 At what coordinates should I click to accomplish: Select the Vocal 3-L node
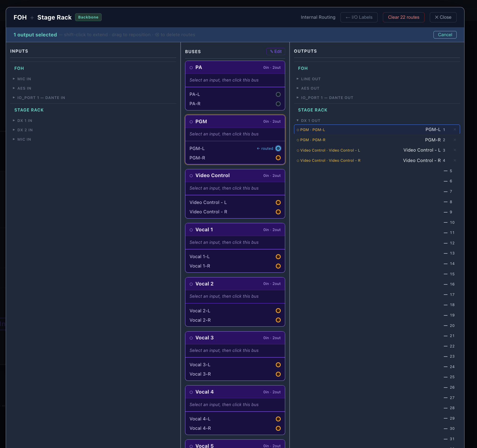(278, 365)
